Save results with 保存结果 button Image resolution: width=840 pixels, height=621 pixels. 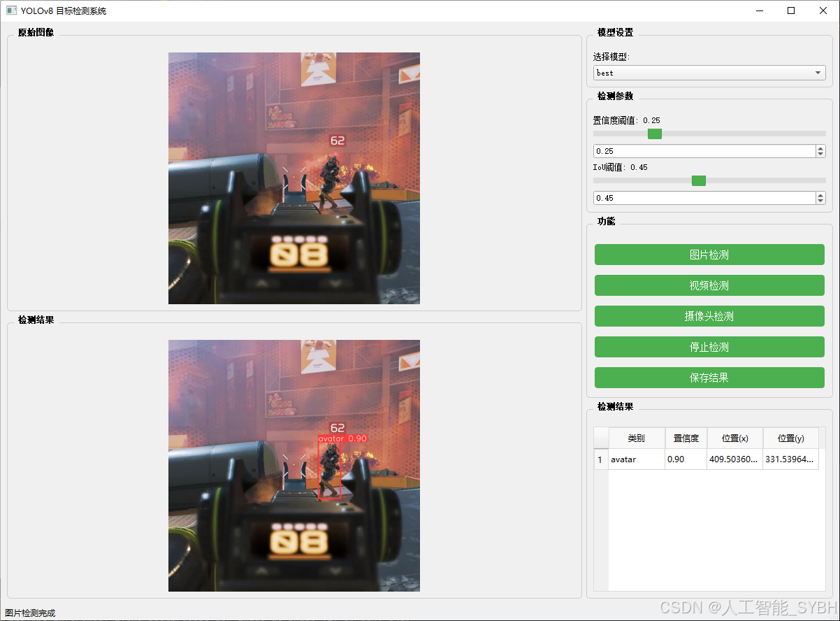point(709,378)
